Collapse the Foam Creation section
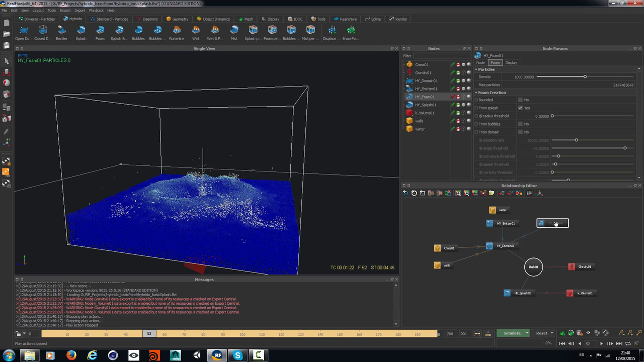 click(476, 93)
